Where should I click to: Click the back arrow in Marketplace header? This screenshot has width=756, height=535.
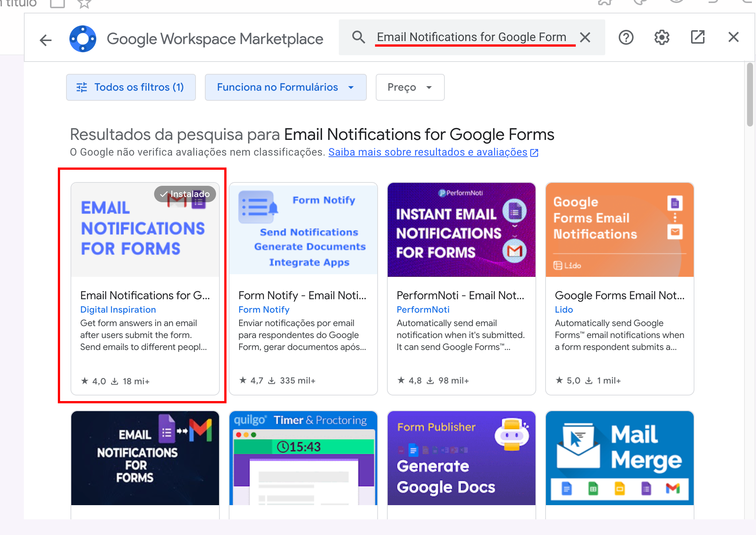[x=46, y=40]
